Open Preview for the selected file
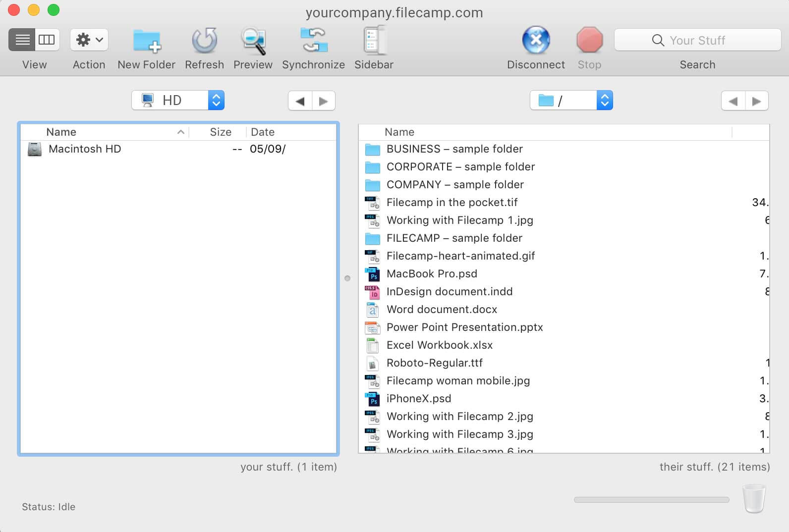Screen dimensions: 789x532 click(x=253, y=41)
